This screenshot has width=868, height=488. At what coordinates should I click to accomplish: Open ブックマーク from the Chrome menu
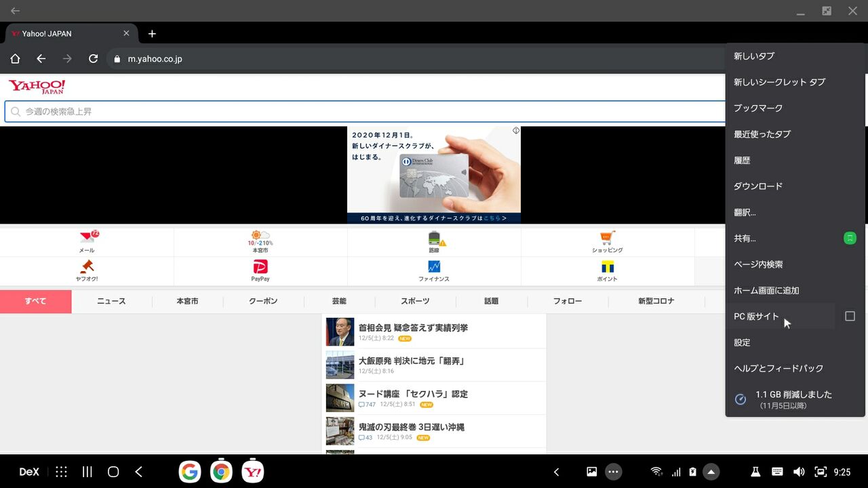pyautogui.click(x=795, y=108)
